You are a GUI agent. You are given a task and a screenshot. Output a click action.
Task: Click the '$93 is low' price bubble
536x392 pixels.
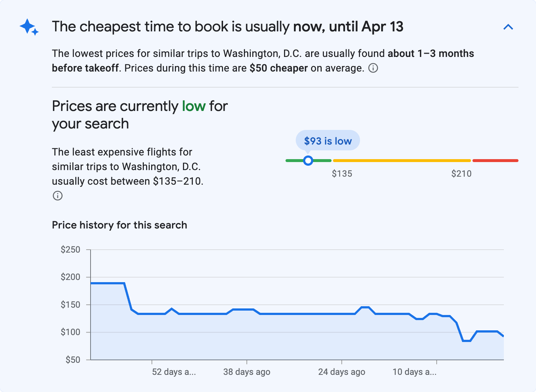(327, 140)
